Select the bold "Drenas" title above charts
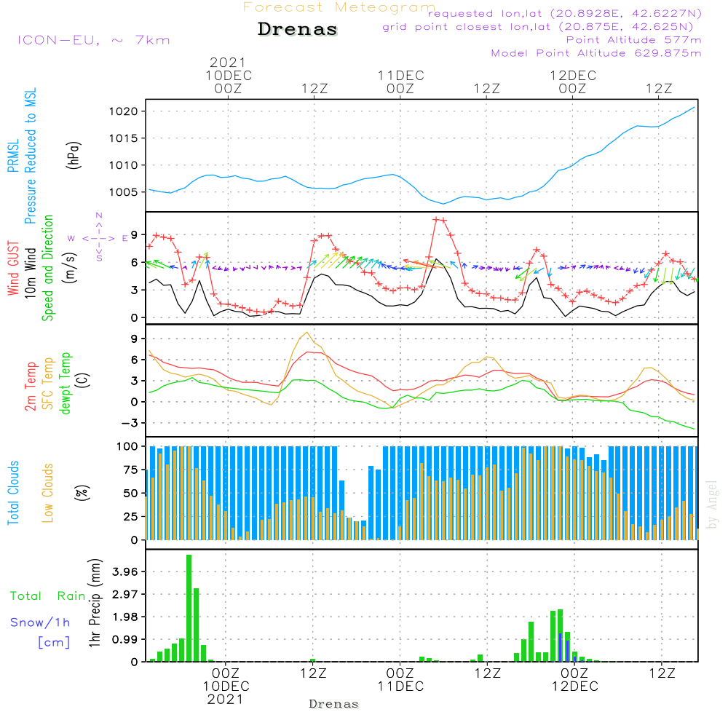The width and height of the screenshot is (728, 728). coord(298,29)
